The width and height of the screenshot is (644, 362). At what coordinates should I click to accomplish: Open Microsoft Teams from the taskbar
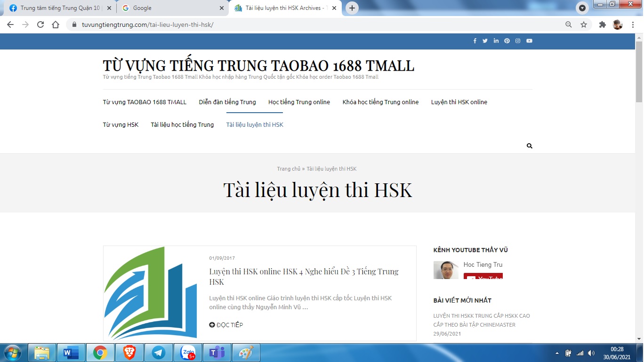tap(217, 353)
